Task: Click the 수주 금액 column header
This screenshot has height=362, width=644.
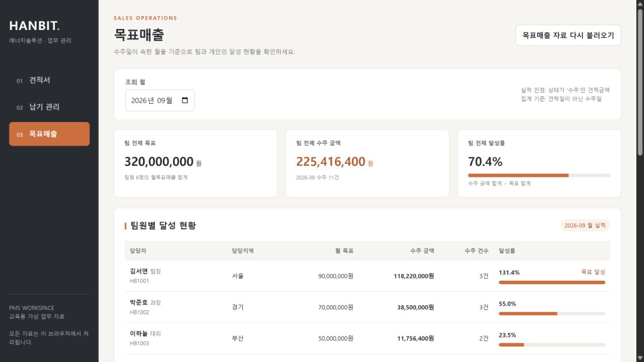Action: click(x=422, y=251)
